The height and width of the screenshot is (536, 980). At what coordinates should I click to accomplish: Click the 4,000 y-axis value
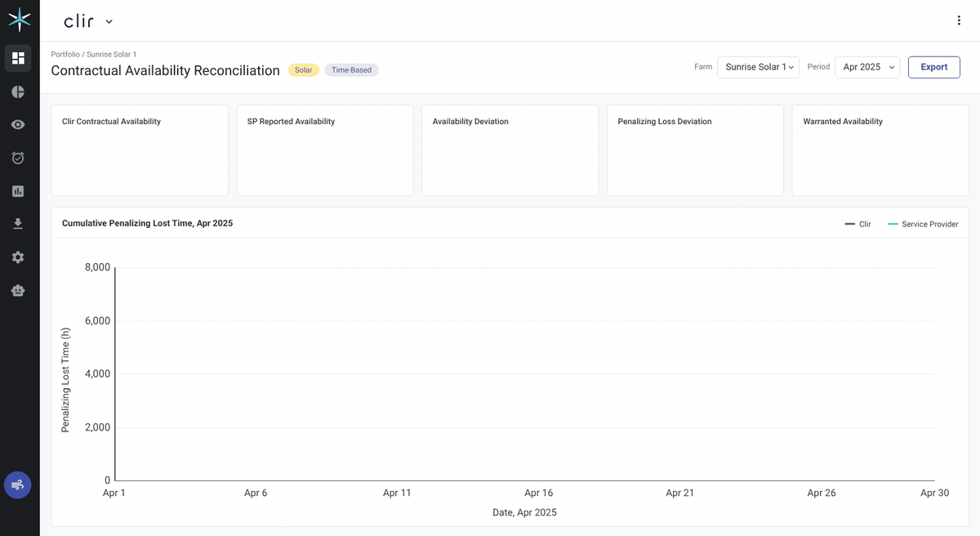pos(97,373)
